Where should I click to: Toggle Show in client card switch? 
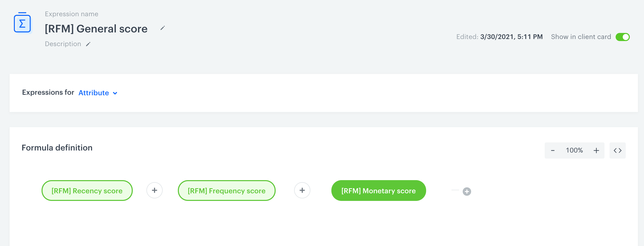point(622,37)
